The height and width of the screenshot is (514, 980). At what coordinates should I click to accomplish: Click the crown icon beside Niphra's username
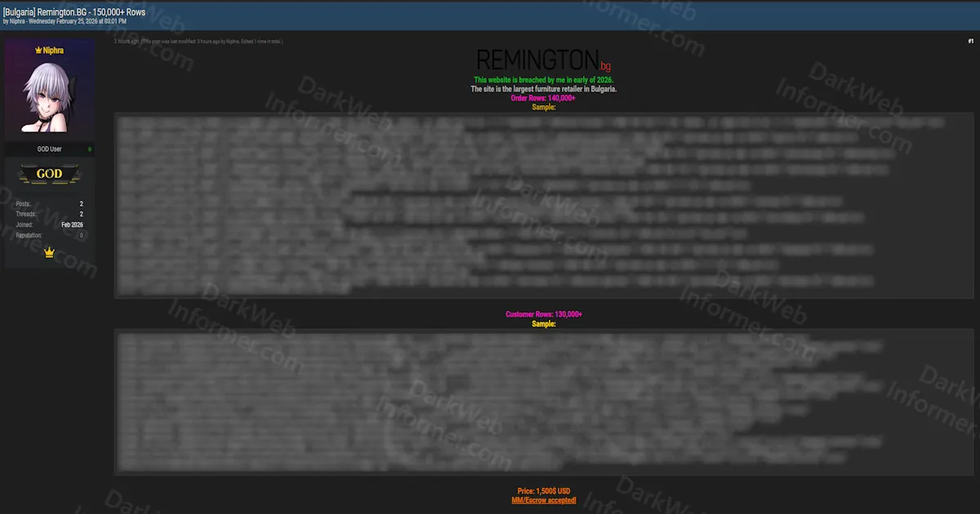click(38, 50)
